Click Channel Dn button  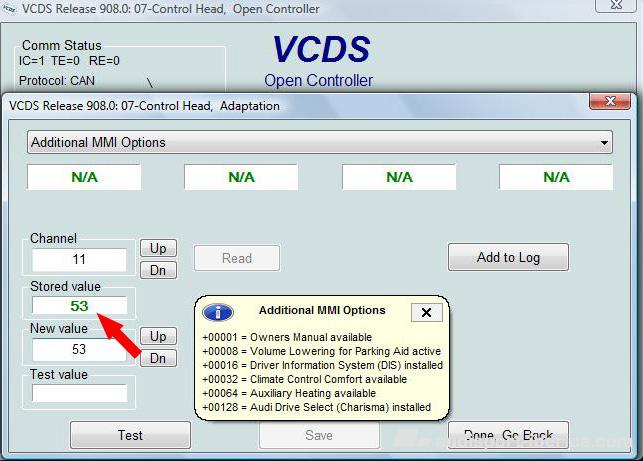click(158, 270)
